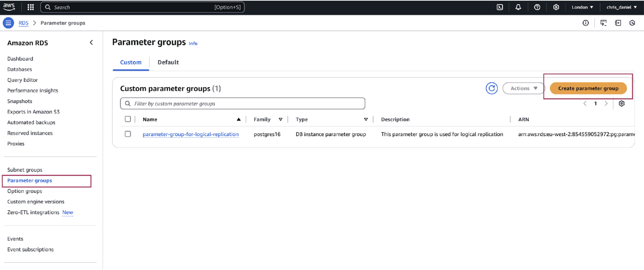Open Performance insights in the sidebar
This screenshot has width=644, height=270.
[33, 90]
